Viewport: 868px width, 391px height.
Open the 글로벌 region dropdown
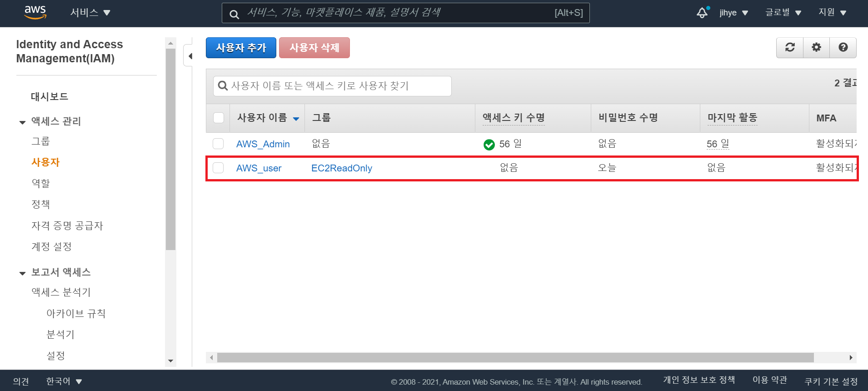tap(783, 13)
